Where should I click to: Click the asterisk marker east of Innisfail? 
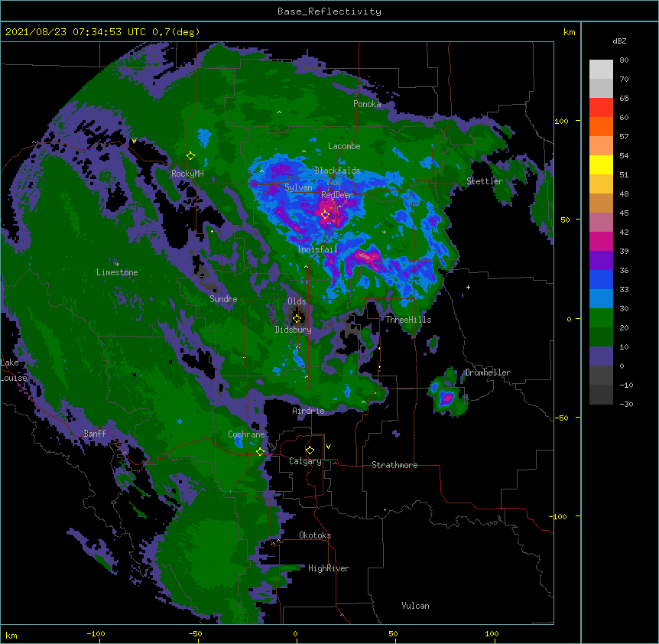click(384, 233)
